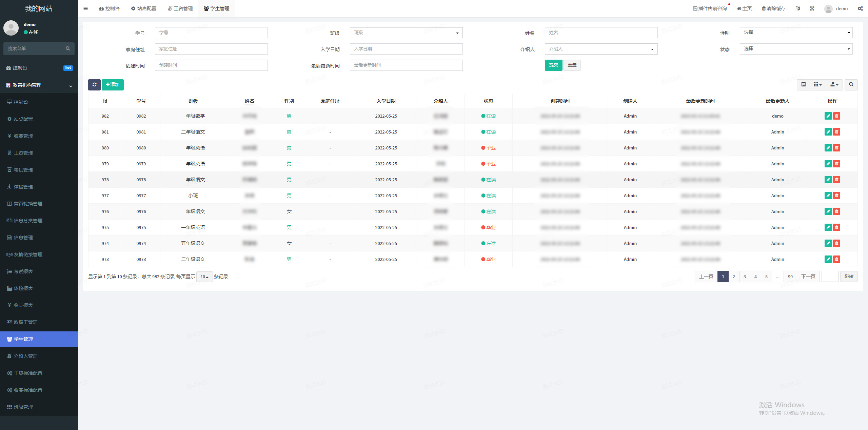Click the language switch icon

798,8
